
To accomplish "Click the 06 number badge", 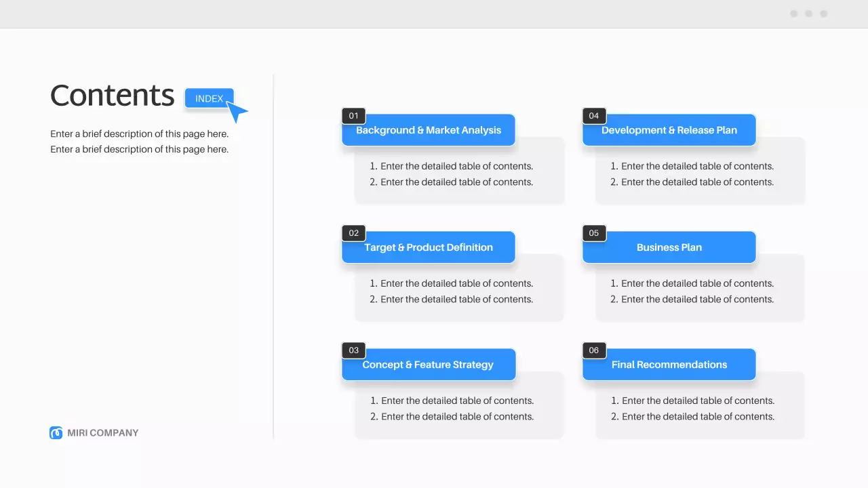I will [x=594, y=350].
